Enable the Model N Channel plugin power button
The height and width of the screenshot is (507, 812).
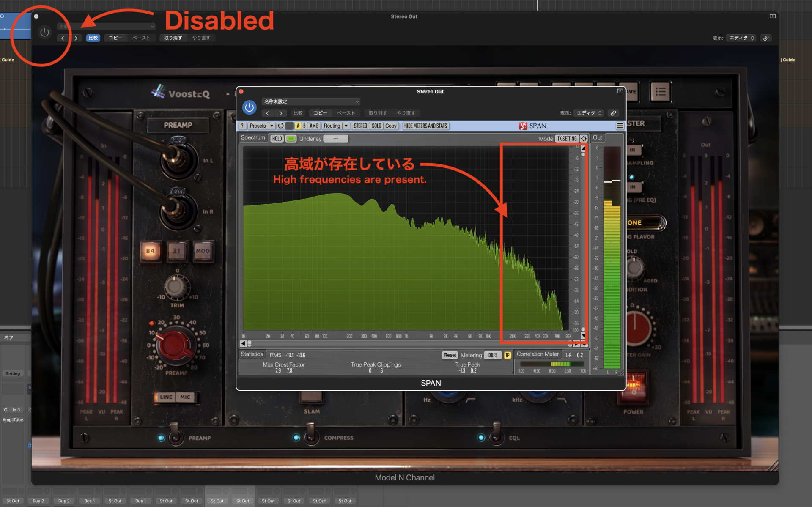(44, 32)
